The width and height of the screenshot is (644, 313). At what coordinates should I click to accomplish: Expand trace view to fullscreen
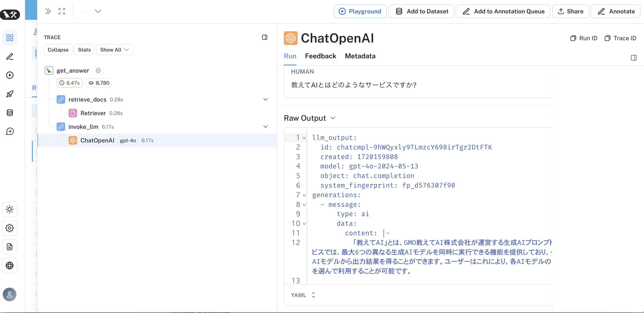[x=62, y=11]
